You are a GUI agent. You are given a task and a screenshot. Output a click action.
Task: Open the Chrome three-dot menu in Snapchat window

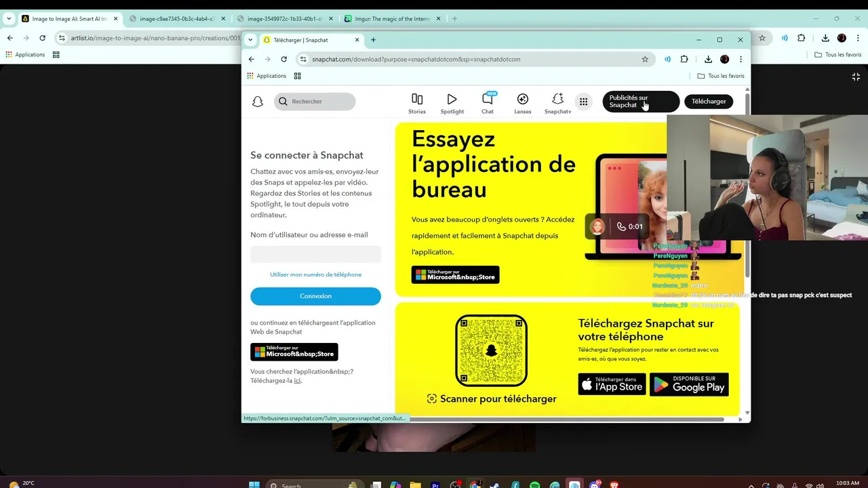(x=741, y=59)
